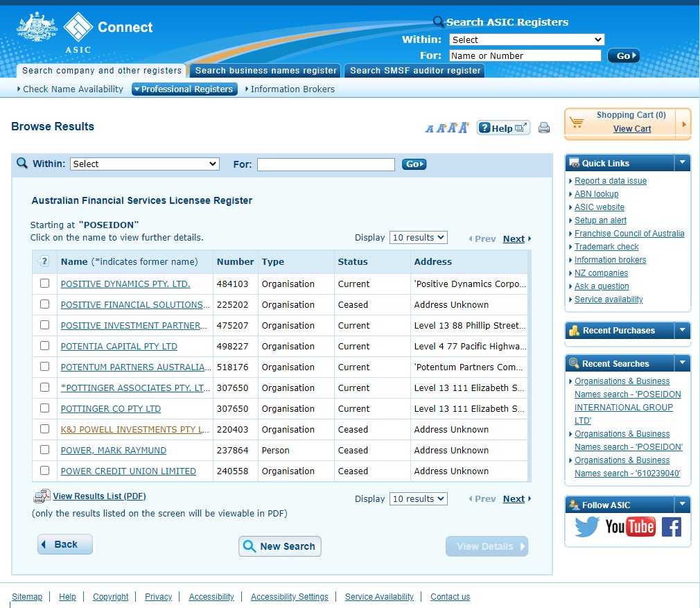Tick checkbox for POTENTUM PARTNERS AUSTRALIA
This screenshot has height=608, width=700.
click(44, 367)
